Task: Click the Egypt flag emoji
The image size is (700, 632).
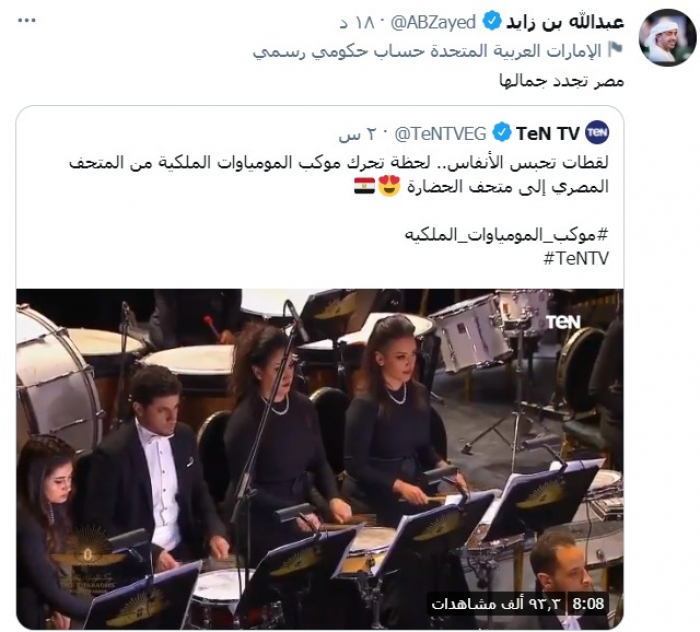Action: (364, 186)
